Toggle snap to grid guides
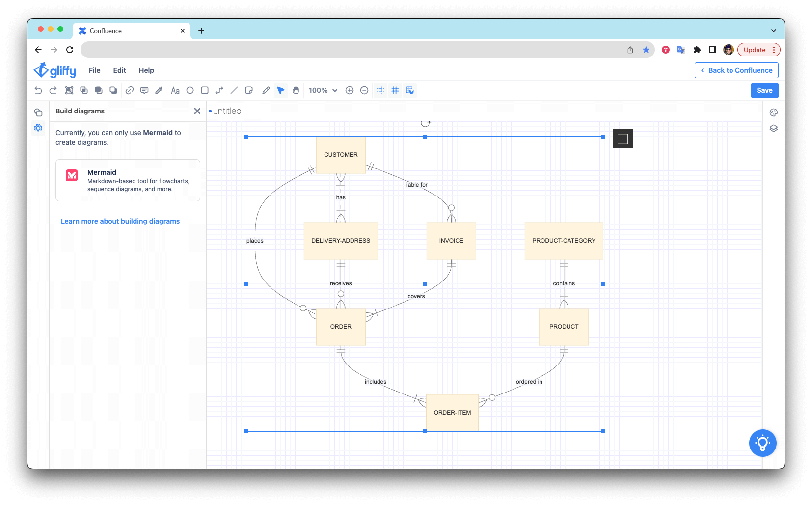Image resolution: width=812 pixels, height=505 pixels. (x=380, y=90)
